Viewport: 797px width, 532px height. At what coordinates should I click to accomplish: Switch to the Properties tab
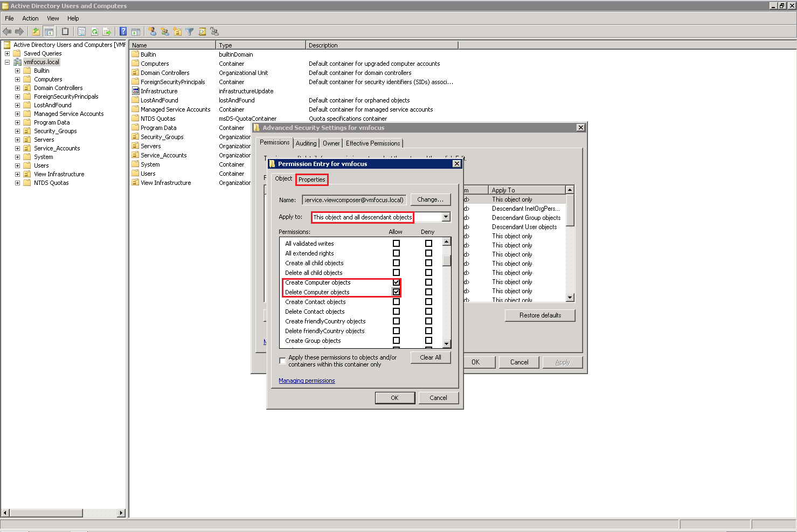pyautogui.click(x=311, y=179)
